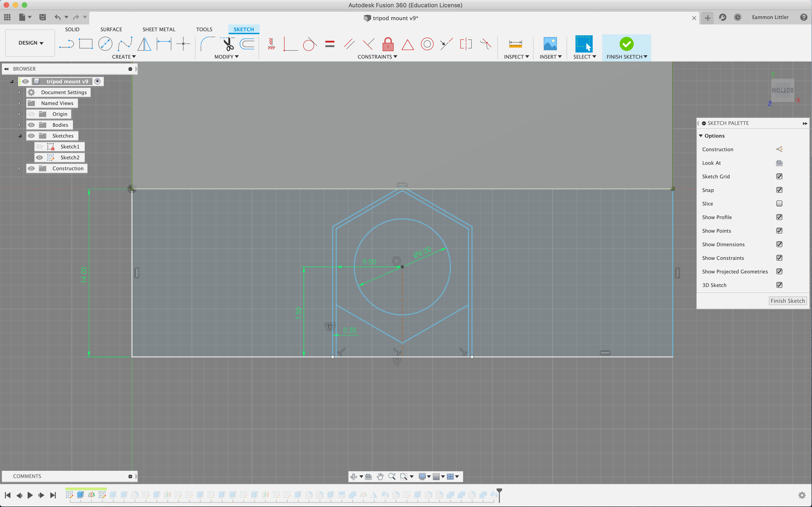
Task: Select the Offset tool
Action: [x=247, y=44]
